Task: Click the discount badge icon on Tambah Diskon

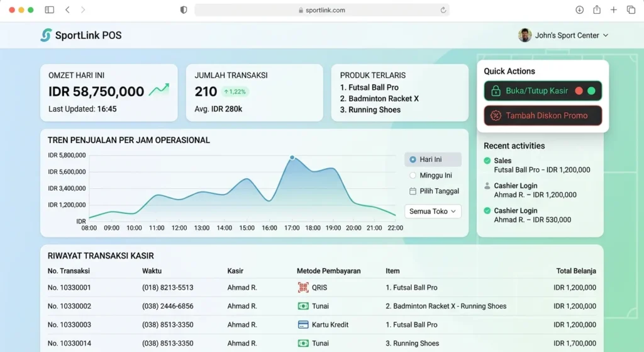Action: pos(496,116)
